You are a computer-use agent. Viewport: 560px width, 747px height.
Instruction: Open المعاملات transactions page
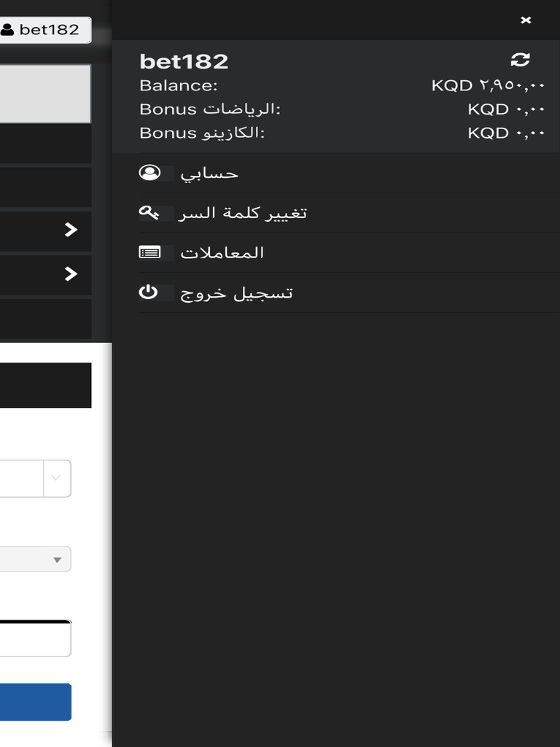(x=222, y=252)
